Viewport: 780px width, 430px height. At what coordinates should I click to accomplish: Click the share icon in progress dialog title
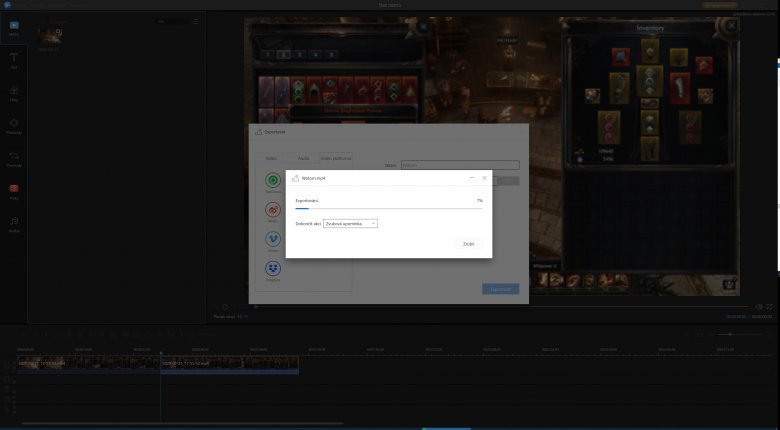295,178
